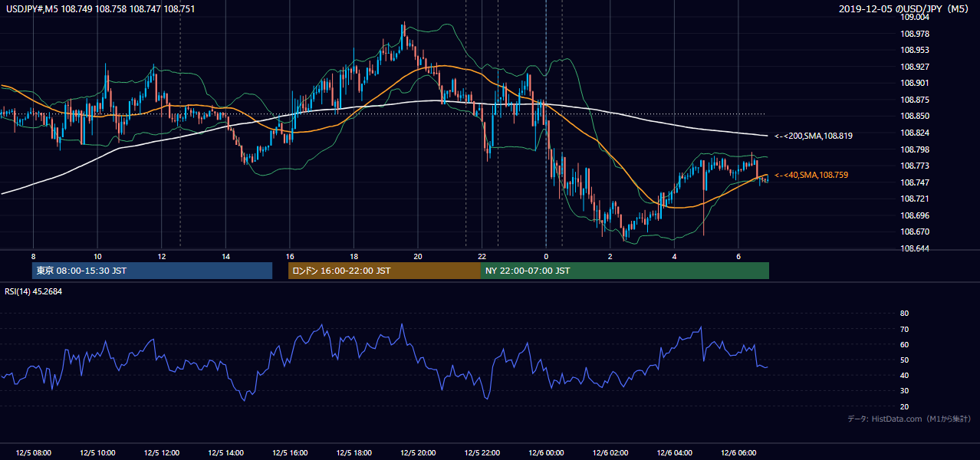Click the 12/6 00:00 time axis label
This screenshot has height=460, width=980.
(x=546, y=453)
